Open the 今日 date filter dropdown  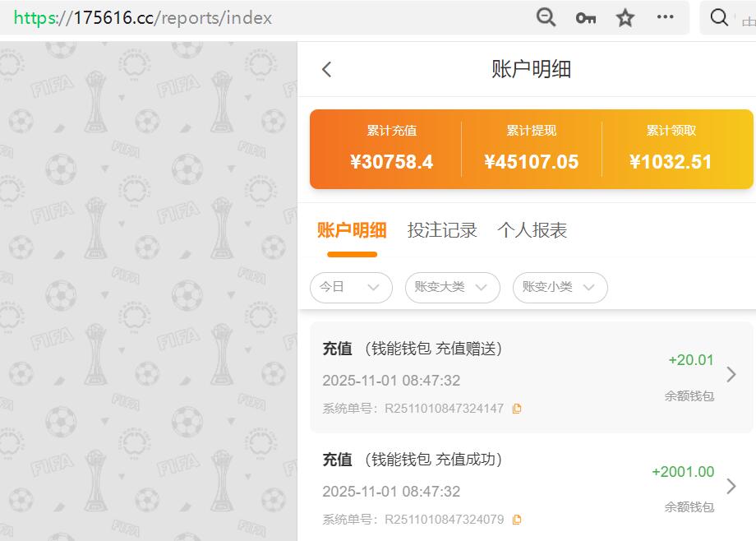pos(351,288)
